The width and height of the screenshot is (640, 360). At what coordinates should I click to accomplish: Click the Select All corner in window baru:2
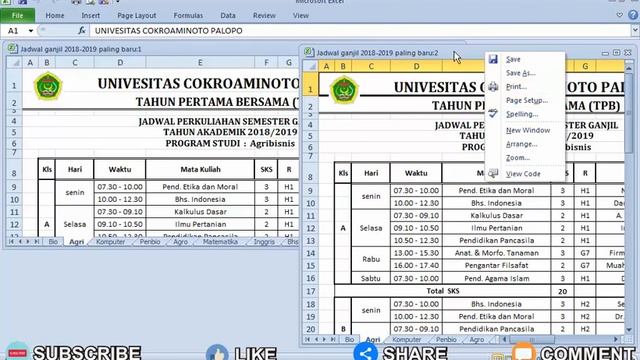pos(310,66)
